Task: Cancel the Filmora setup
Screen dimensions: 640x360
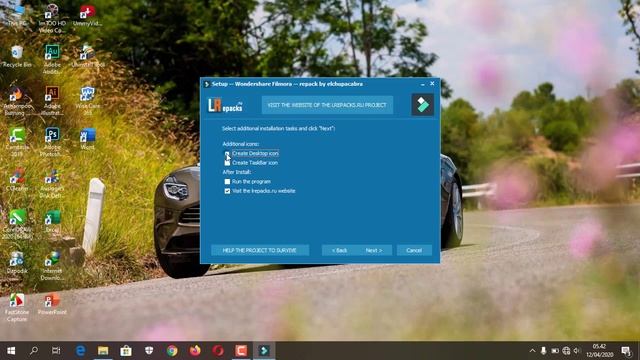Action: click(x=414, y=250)
